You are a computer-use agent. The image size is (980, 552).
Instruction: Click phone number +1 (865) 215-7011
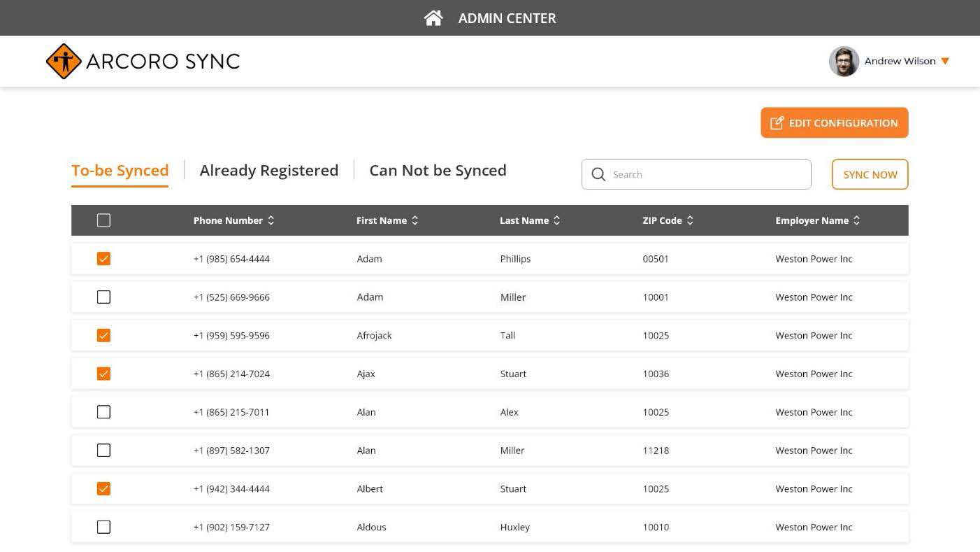click(231, 412)
